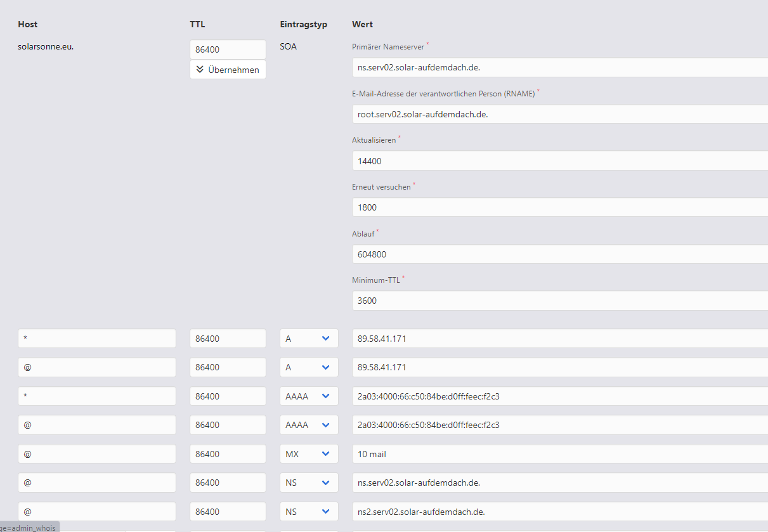Click the Erneut versuchen field

(x=558, y=207)
